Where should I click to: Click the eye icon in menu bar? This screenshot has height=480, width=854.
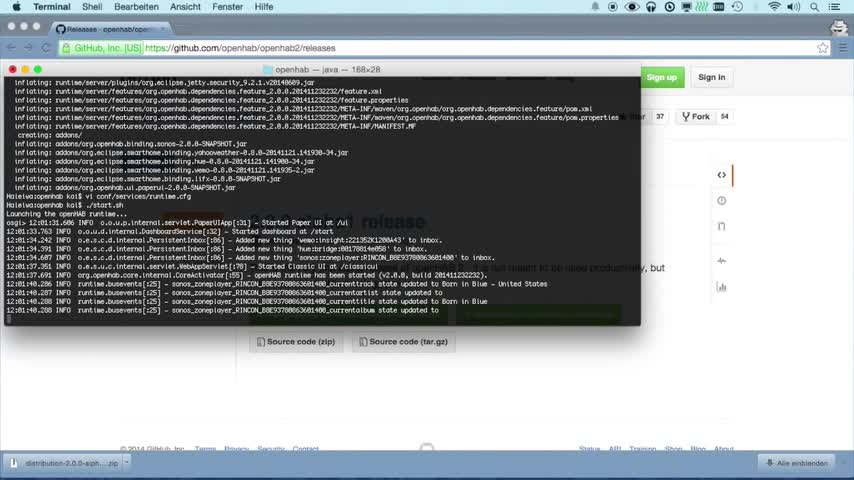click(632, 7)
